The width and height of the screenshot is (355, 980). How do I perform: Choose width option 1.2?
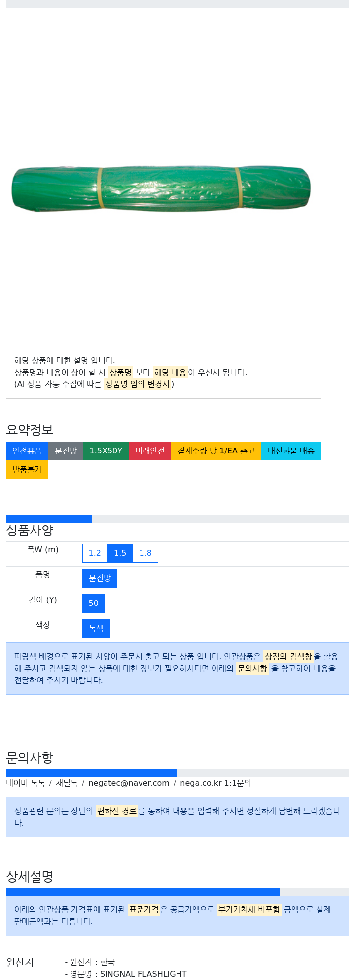(95, 553)
